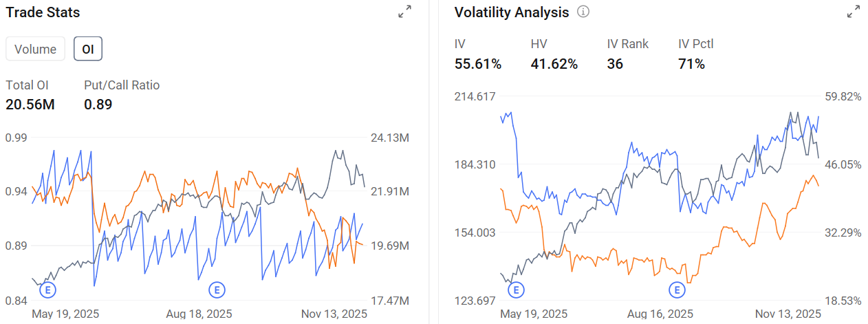Select the OI toggle button
This screenshot has height=324, width=868.
pos(88,49)
